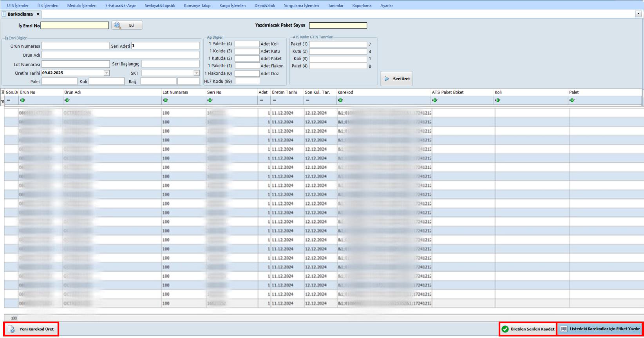The image size is (644, 338).
Task: Click the Üretim Tarihi column header
Action: tap(284, 92)
